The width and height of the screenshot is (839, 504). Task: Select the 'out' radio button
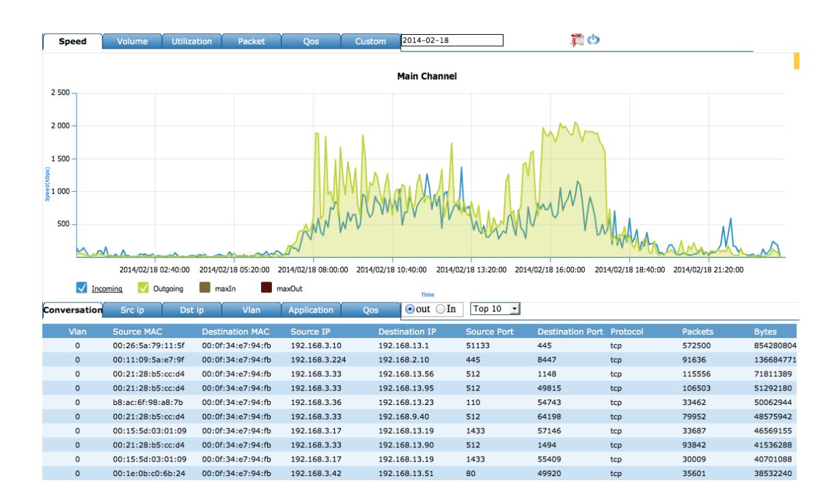pos(410,309)
